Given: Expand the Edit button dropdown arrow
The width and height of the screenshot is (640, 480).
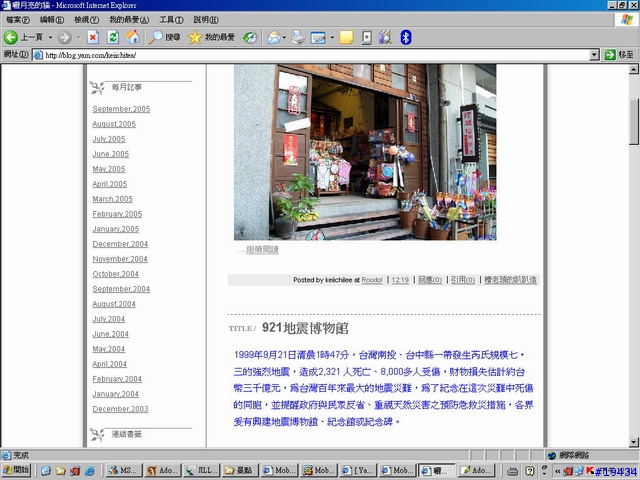Looking at the screenshot, I should 332,38.
